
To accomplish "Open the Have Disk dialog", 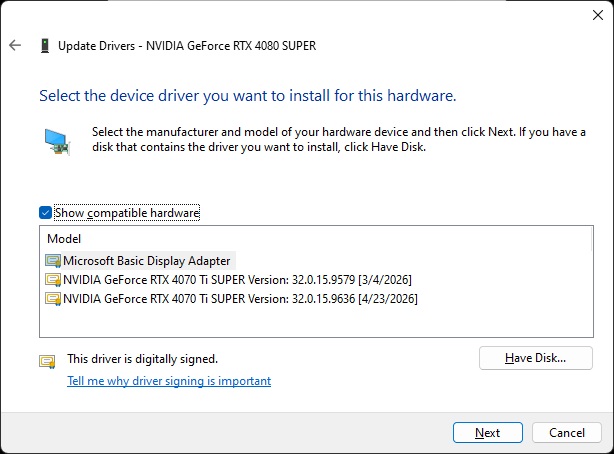I will pyautogui.click(x=535, y=358).
